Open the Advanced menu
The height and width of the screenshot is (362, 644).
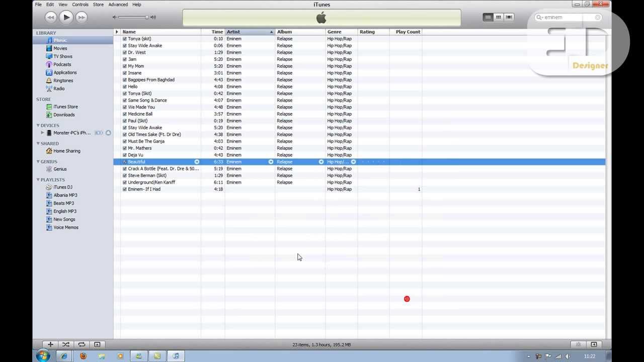pos(118,5)
